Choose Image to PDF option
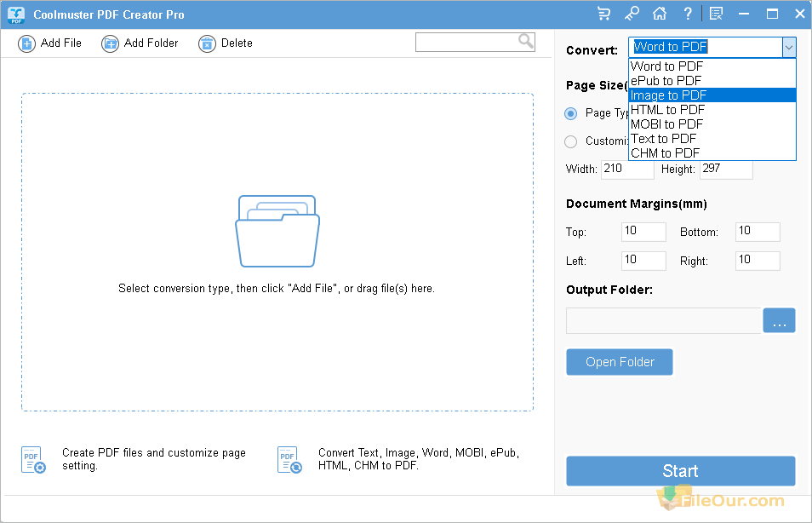Viewport: 812px width, 523px height. (x=712, y=95)
